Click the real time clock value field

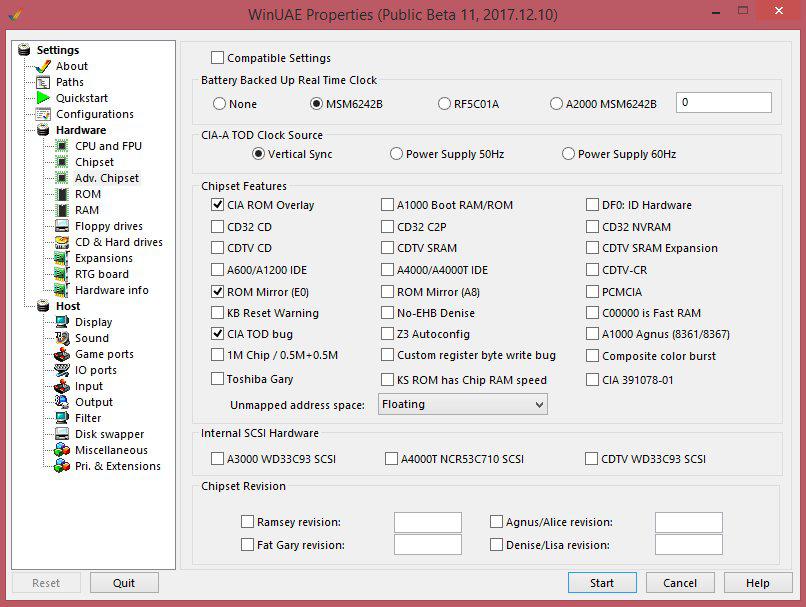pyautogui.click(x=724, y=102)
